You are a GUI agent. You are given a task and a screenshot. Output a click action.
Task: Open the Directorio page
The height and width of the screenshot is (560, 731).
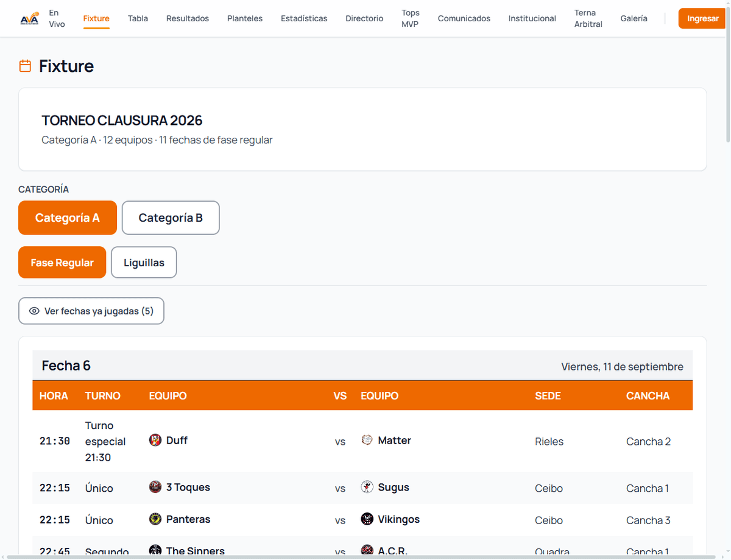tap(364, 18)
